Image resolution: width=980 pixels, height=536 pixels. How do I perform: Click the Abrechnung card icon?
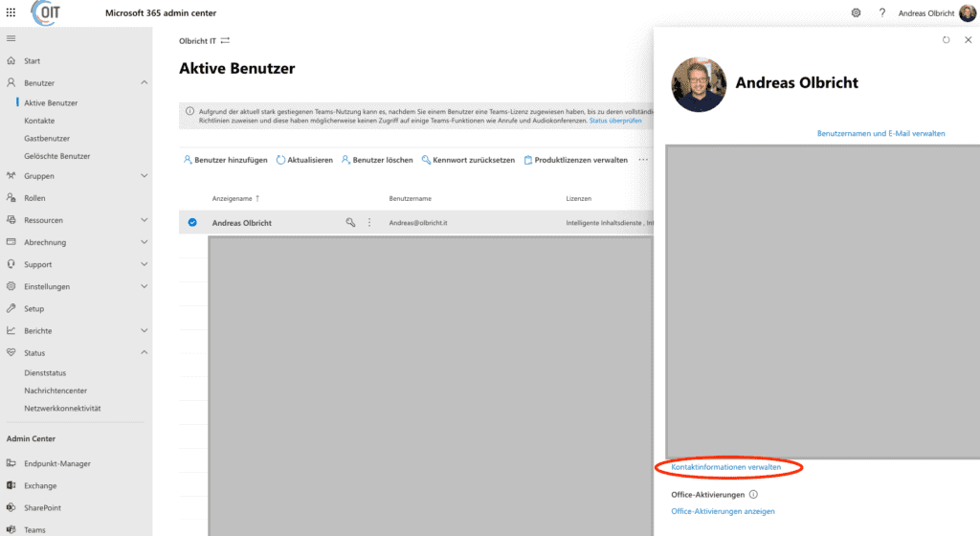[11, 242]
